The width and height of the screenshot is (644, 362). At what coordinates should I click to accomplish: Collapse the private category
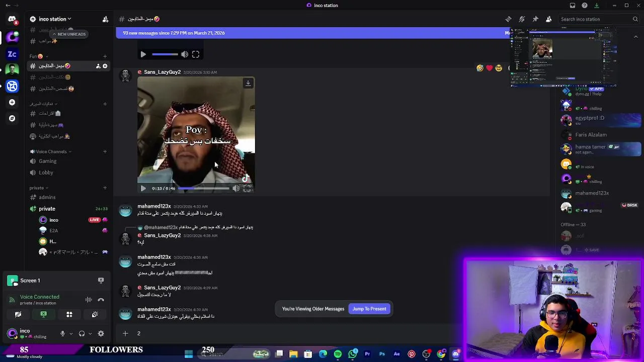click(39, 188)
